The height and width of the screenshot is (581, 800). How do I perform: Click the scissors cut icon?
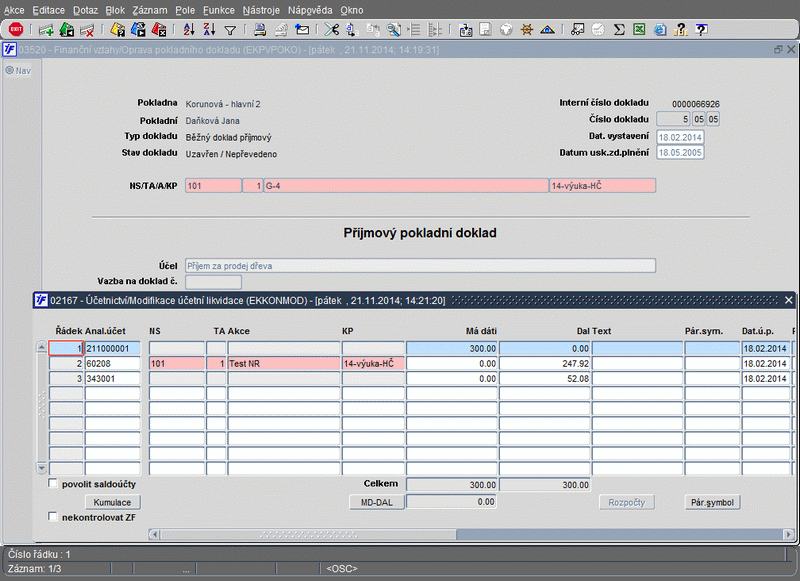point(332,30)
